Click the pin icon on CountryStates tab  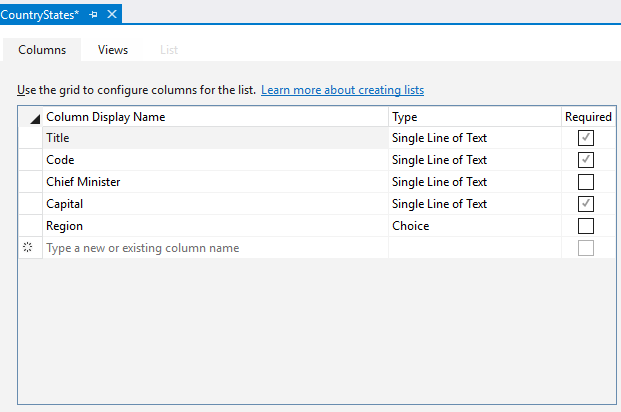pyautogui.click(x=94, y=14)
